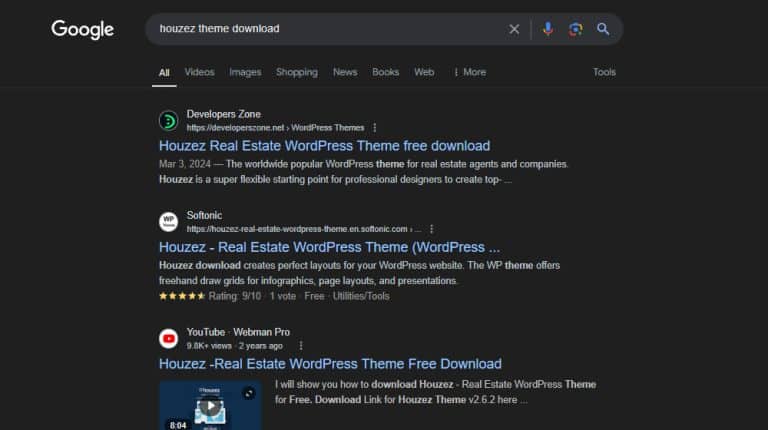Open Houzez Real Estate WordPress Theme free download

324,146
